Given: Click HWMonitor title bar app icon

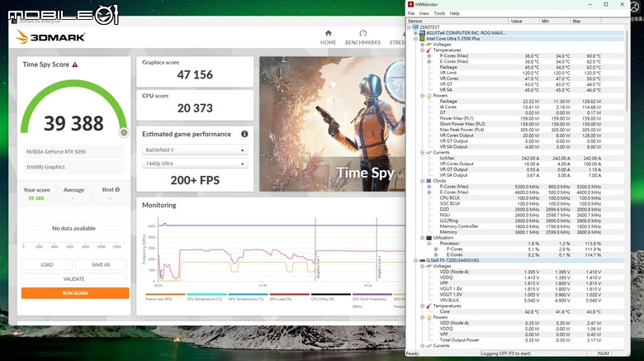Looking at the screenshot, I should pyautogui.click(x=410, y=4).
